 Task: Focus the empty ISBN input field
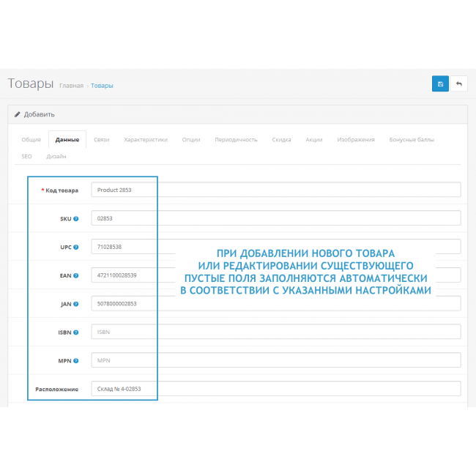(x=275, y=332)
